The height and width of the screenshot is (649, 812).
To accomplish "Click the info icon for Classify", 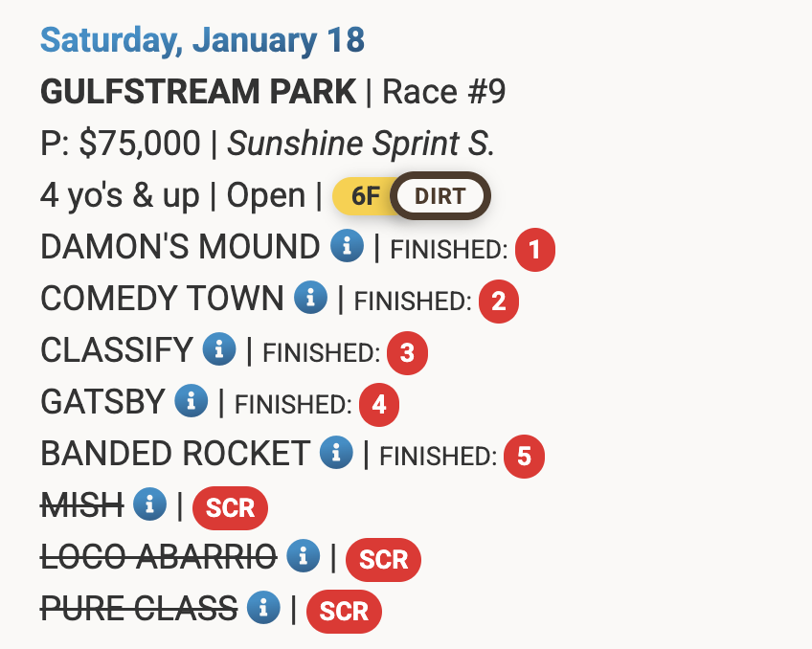I will click(219, 350).
